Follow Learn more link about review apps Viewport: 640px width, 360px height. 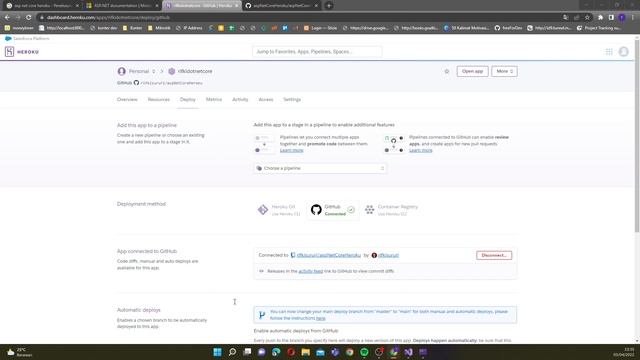(420, 151)
